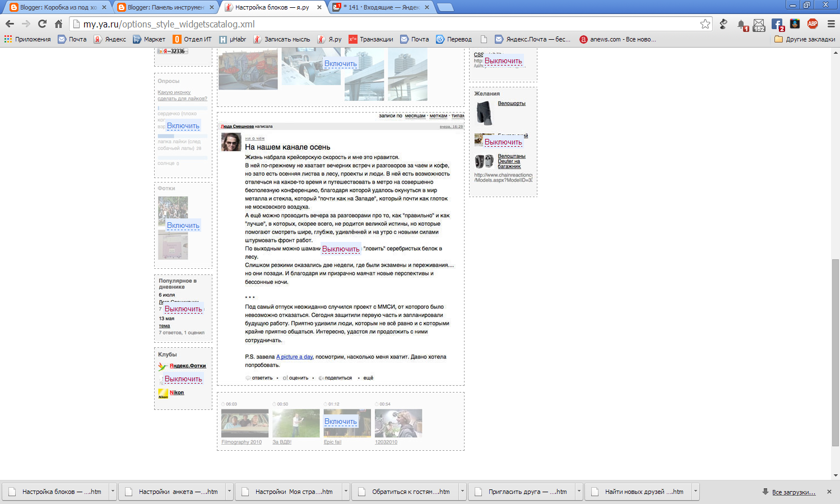The height and width of the screenshot is (504, 840).
Task: Open Chrome's main menu icon
Action: [x=831, y=24]
